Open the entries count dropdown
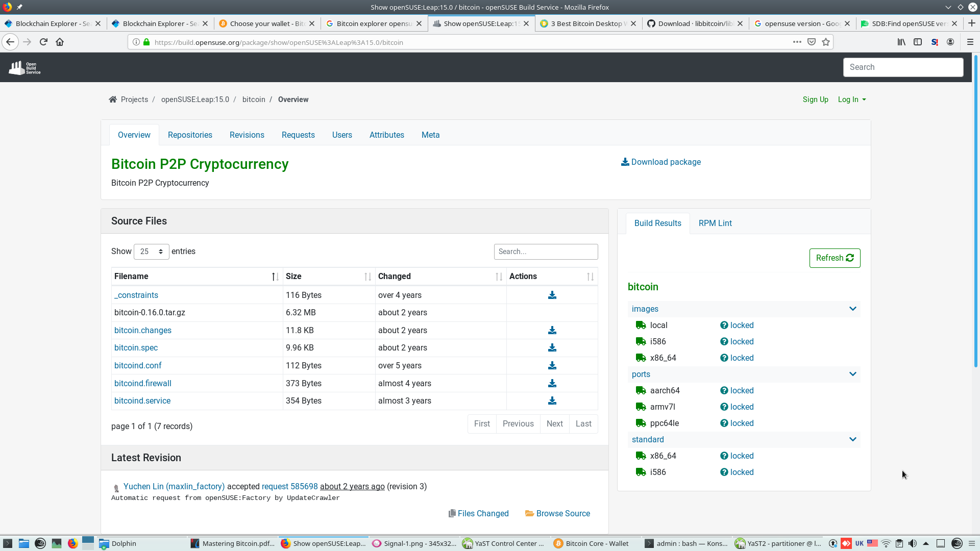 coord(151,252)
